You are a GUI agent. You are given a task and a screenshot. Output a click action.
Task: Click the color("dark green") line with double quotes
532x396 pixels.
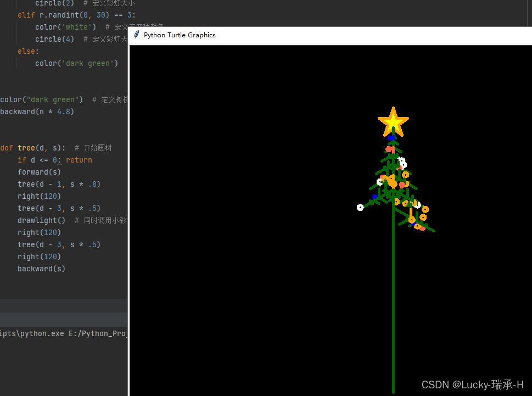(41, 100)
